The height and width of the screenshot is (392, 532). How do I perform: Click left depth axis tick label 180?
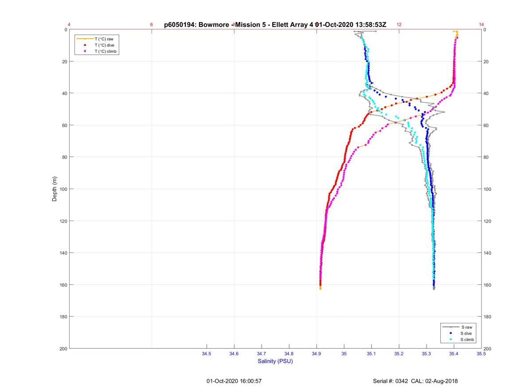63,317
